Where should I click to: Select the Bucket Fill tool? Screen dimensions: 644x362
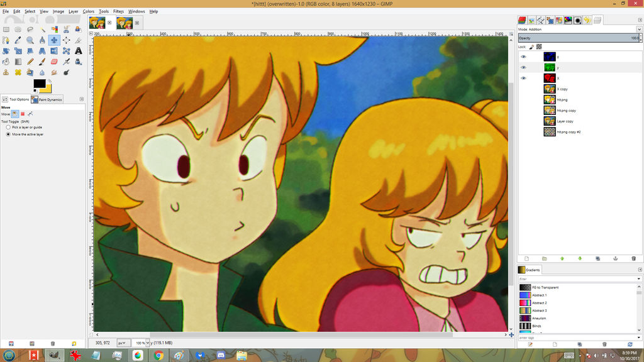pyautogui.click(x=6, y=62)
